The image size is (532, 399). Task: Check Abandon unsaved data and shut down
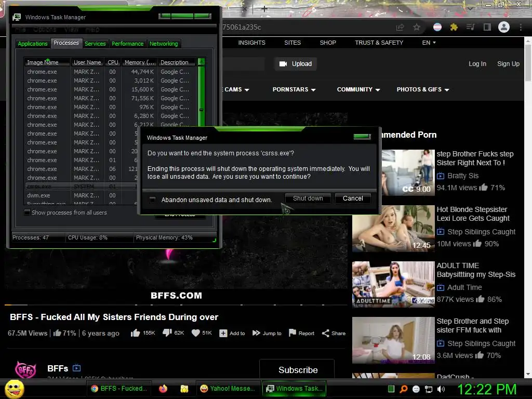tap(152, 199)
